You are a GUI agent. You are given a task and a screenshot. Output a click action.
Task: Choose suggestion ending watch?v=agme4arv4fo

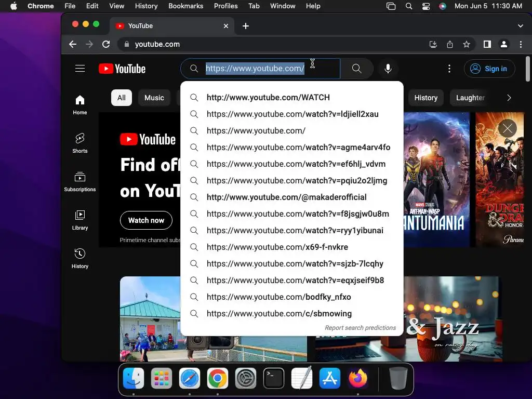point(292,147)
